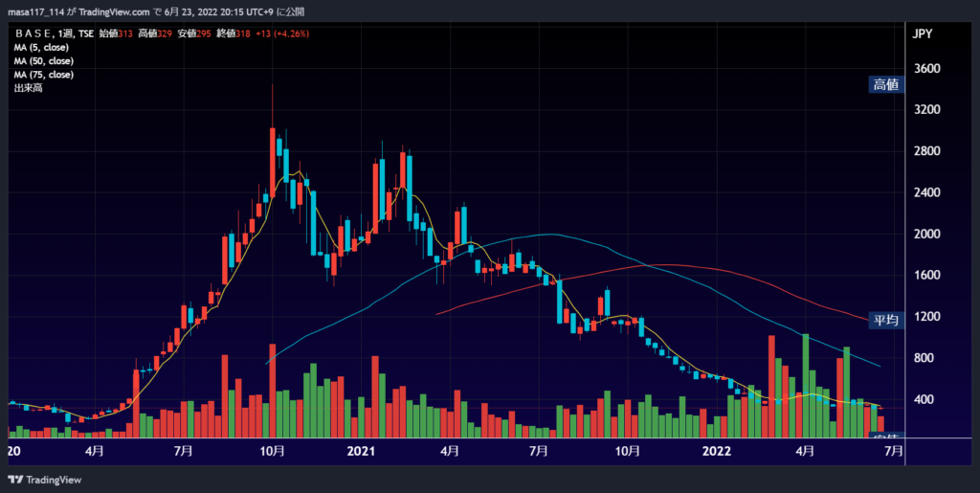Click the 2000 price axis label
The image size is (980, 493).
tap(926, 234)
